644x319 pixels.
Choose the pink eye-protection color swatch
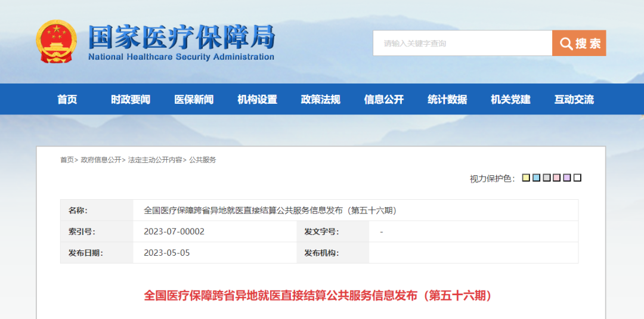point(556,178)
